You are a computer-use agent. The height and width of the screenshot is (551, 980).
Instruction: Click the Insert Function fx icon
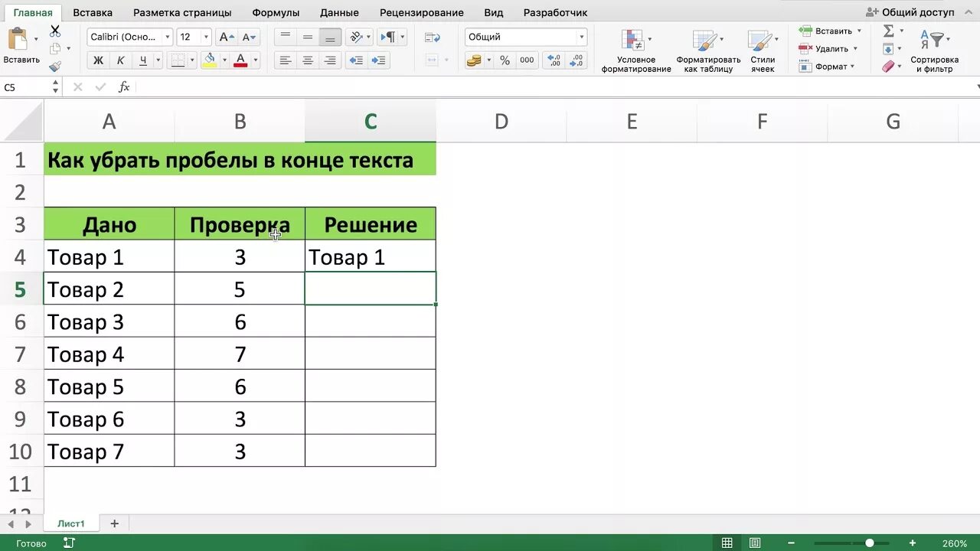click(124, 87)
